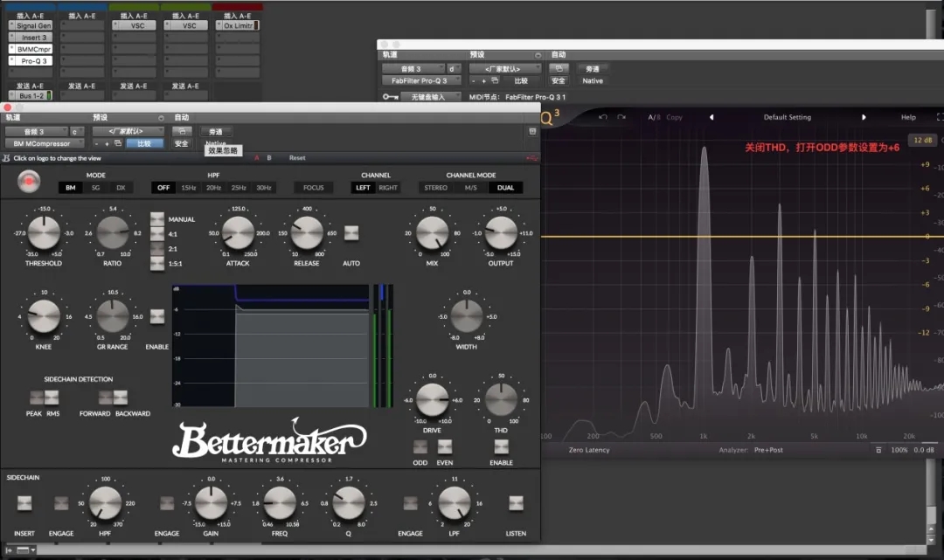Toggle the AUTO release switch
Image resolution: width=944 pixels, height=560 pixels.
point(351,233)
